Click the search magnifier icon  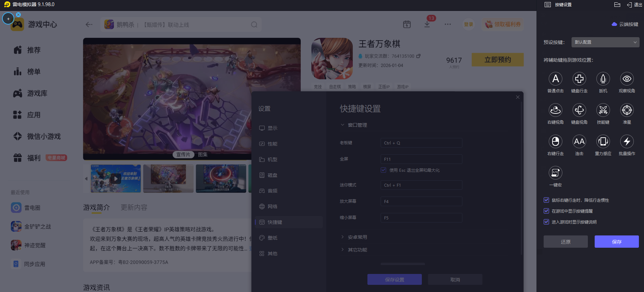(x=254, y=25)
